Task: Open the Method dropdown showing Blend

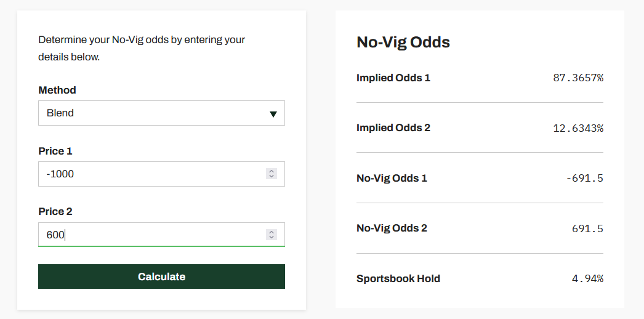Action: pos(154,113)
